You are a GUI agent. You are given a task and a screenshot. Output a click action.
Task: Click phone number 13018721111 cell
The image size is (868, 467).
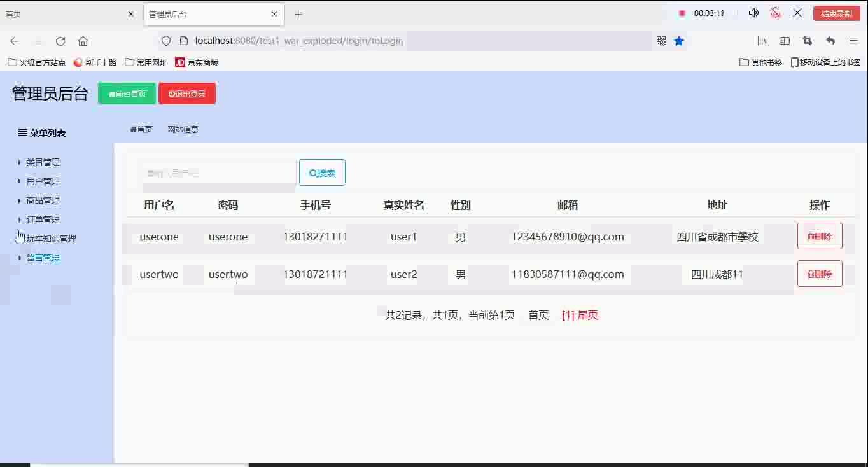coord(316,274)
